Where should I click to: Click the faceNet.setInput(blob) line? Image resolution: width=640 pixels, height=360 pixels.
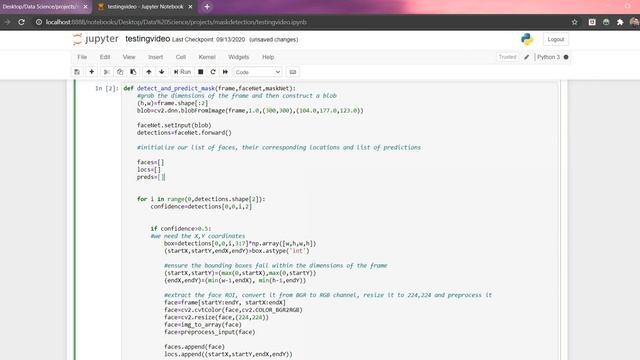coord(174,125)
